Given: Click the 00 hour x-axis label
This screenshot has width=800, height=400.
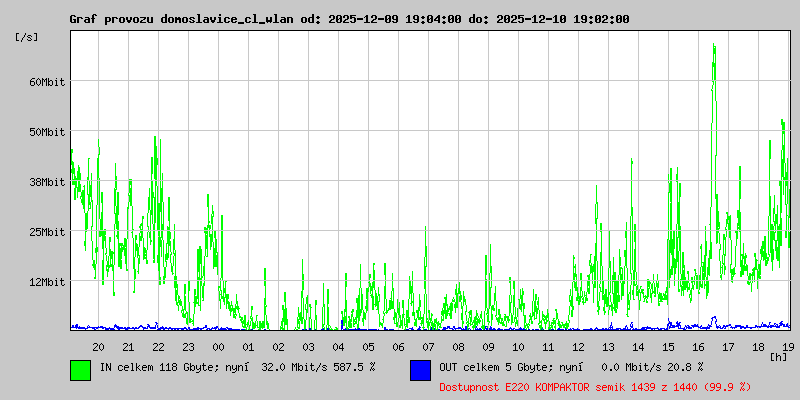Looking at the screenshot, I should point(218,347).
